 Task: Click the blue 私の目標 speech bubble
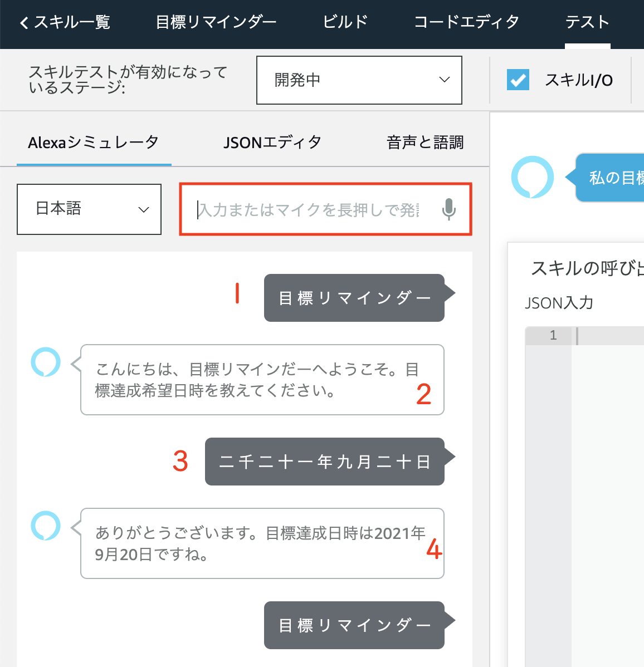609,178
